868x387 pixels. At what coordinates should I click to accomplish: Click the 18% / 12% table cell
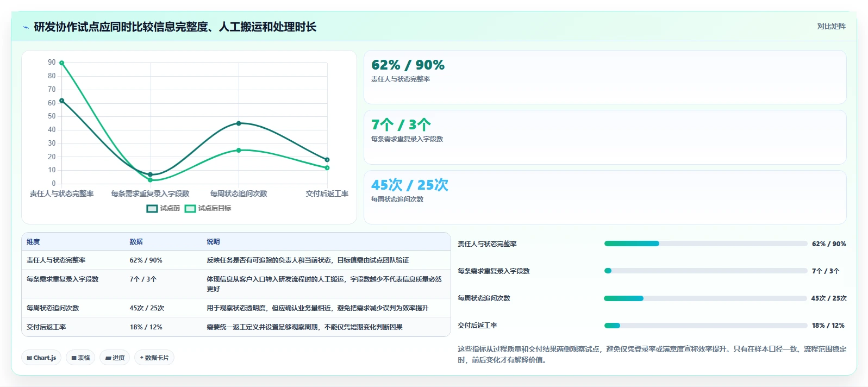(x=146, y=327)
